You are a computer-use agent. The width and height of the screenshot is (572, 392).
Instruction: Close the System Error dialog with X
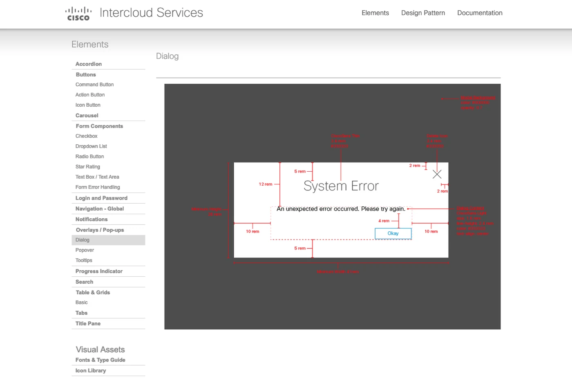click(x=437, y=175)
